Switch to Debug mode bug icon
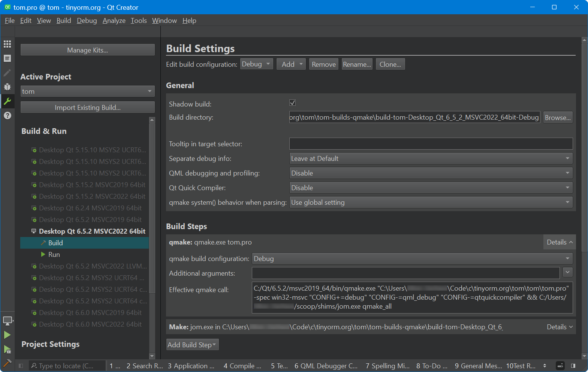This screenshot has height=372, width=588. (7, 87)
